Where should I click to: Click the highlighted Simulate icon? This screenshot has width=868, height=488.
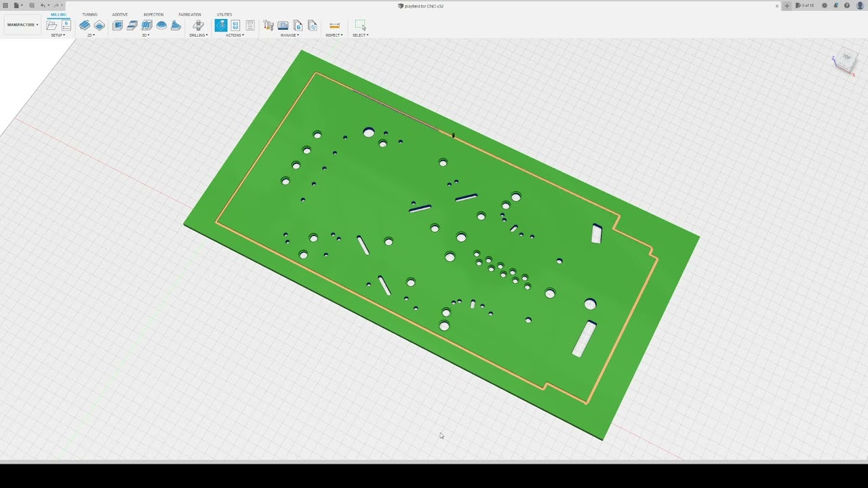[x=221, y=26]
